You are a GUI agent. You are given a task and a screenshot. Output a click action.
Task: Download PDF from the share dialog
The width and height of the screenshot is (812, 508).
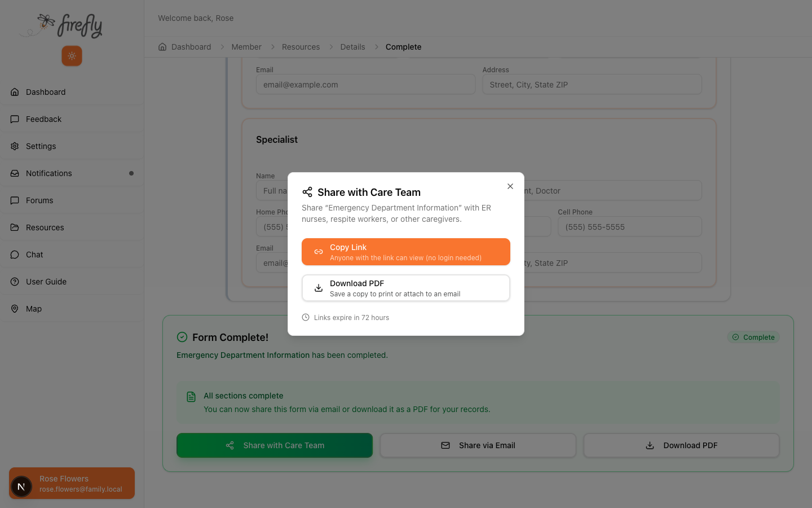click(405, 287)
